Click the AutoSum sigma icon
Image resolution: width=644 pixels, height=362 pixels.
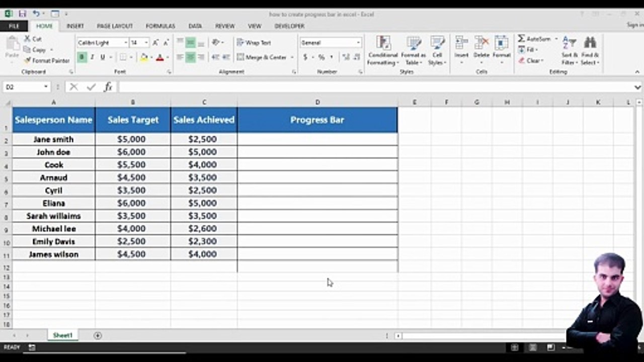(x=521, y=39)
